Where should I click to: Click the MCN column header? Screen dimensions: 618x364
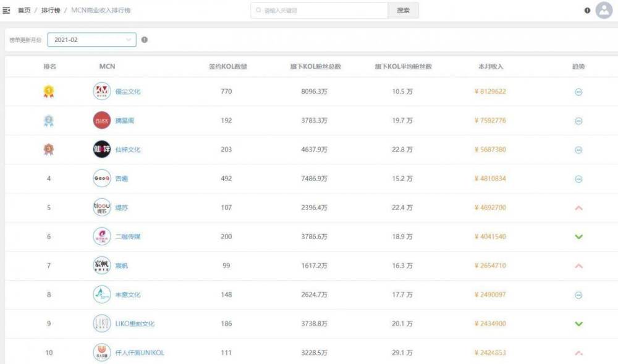[107, 67]
